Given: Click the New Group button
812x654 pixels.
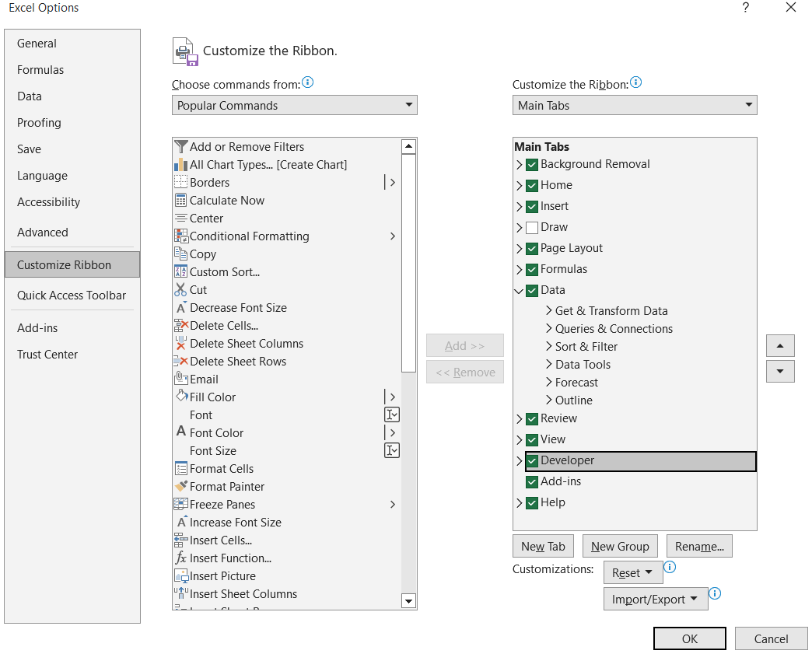Looking at the screenshot, I should point(620,546).
